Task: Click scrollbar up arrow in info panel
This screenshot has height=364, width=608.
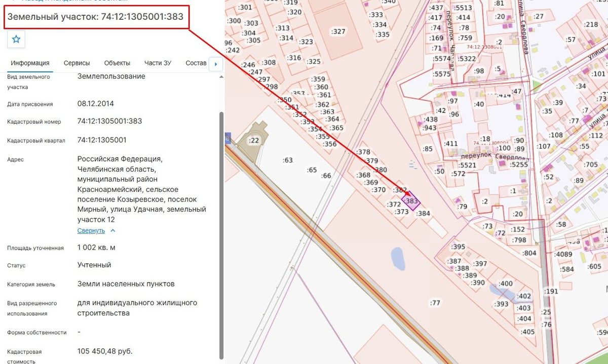Action: click(221, 77)
